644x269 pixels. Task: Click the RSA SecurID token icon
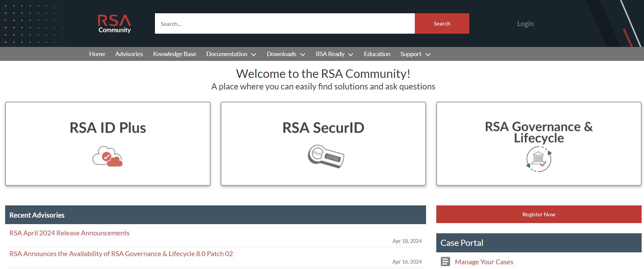pyautogui.click(x=326, y=156)
